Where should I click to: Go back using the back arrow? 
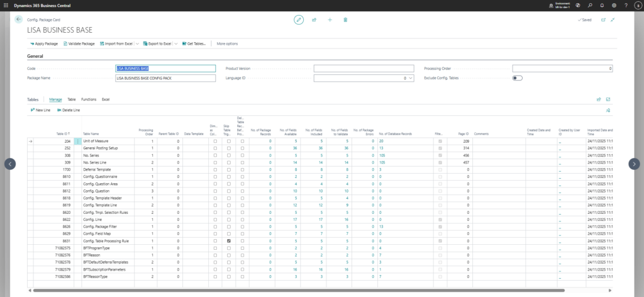(x=18, y=20)
